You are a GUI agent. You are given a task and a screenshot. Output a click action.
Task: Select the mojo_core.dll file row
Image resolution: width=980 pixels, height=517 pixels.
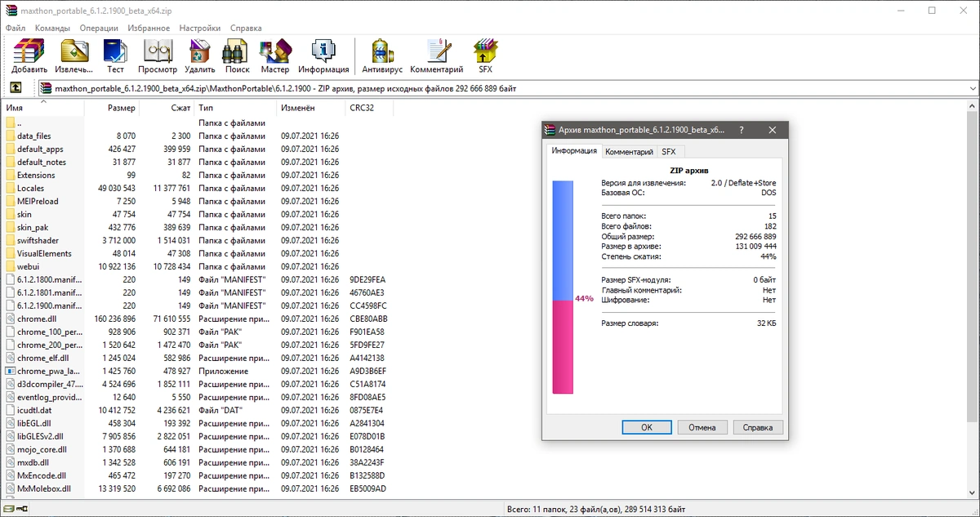pos(196,449)
